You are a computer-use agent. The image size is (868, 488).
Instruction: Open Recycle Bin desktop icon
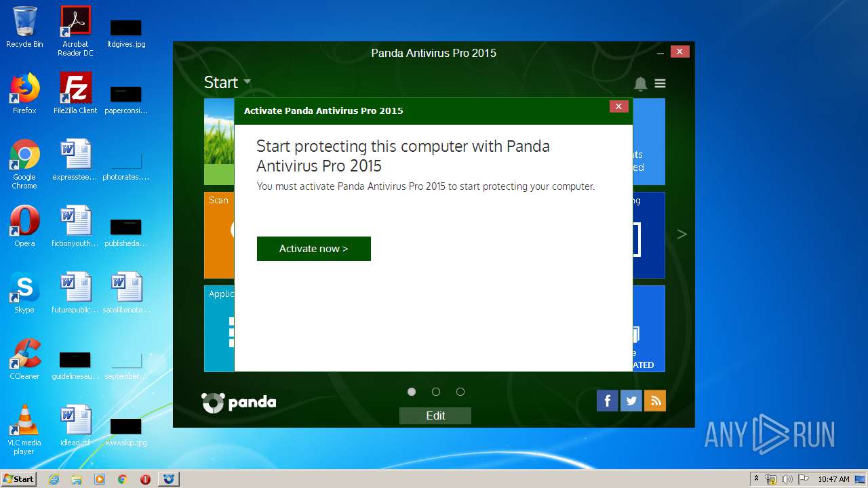[24, 27]
